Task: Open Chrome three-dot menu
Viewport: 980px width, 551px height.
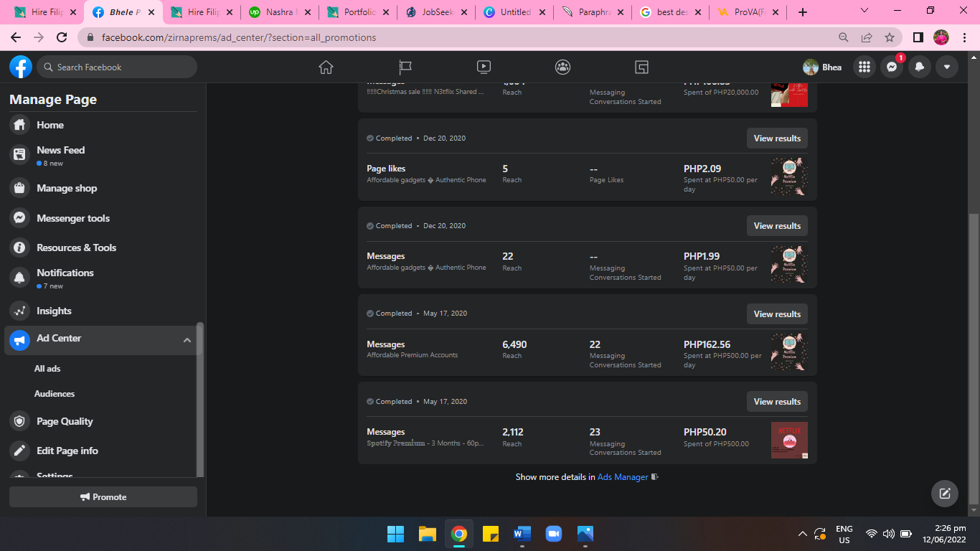Action: (x=963, y=37)
